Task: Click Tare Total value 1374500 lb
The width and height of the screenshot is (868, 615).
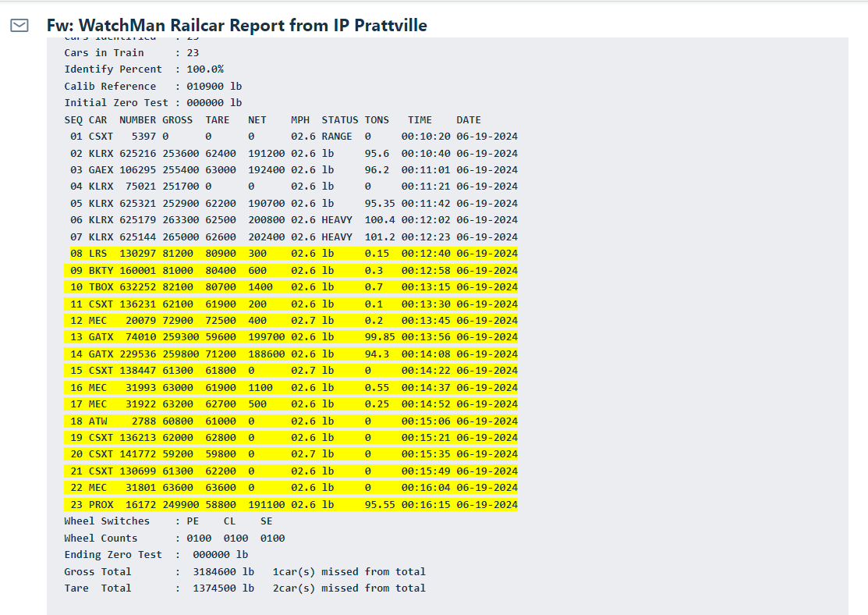Action: pyautogui.click(x=223, y=588)
